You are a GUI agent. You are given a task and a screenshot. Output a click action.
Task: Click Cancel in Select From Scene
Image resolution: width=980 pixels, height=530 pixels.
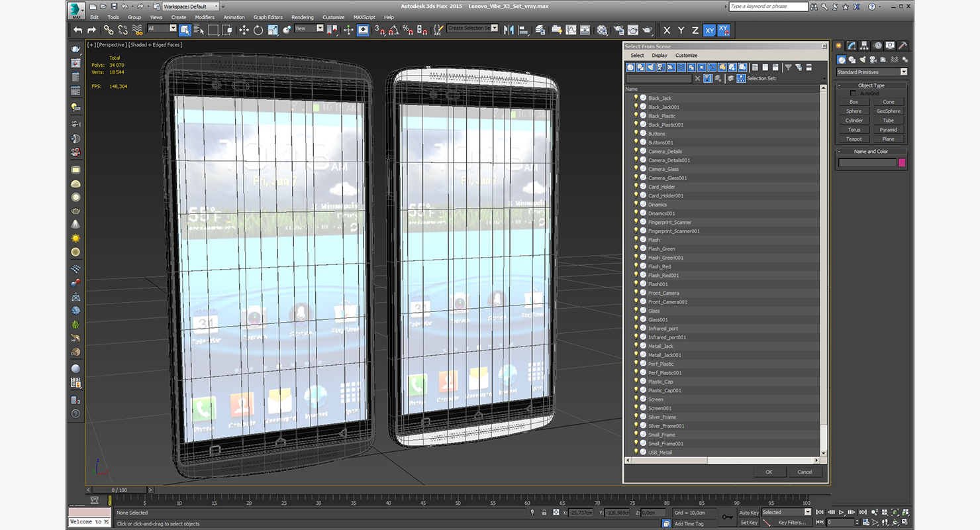pos(805,472)
